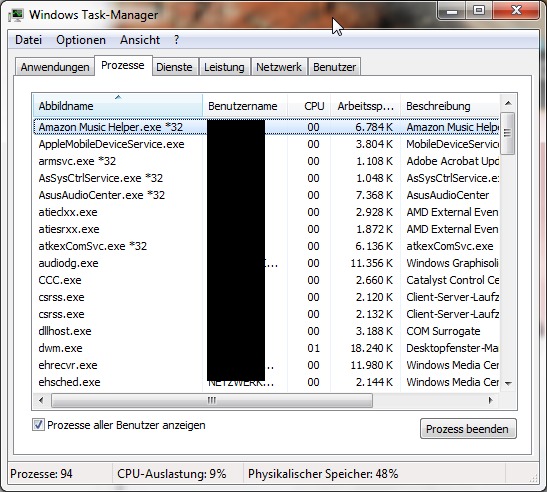Select AsusAudioCenter.exe *32 process
547x492 pixels.
[x=266, y=195]
